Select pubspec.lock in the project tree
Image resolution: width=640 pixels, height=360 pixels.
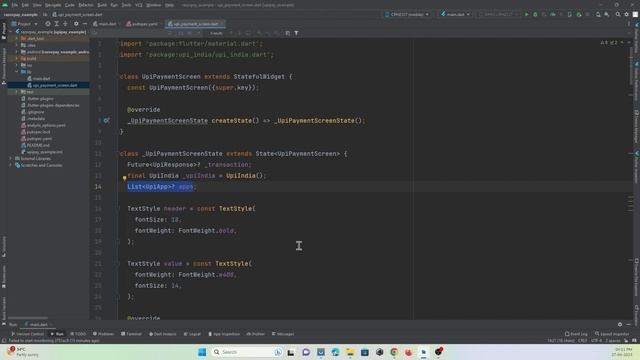point(36,132)
